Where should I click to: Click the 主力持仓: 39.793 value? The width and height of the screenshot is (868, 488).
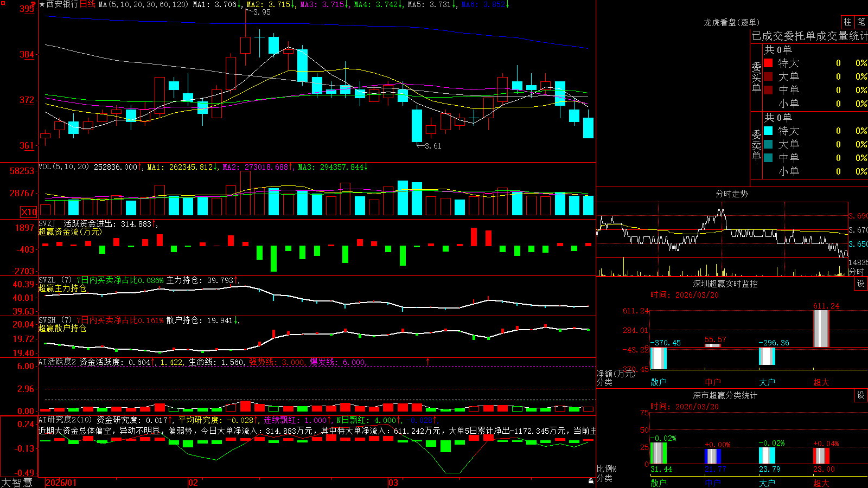coord(200,280)
